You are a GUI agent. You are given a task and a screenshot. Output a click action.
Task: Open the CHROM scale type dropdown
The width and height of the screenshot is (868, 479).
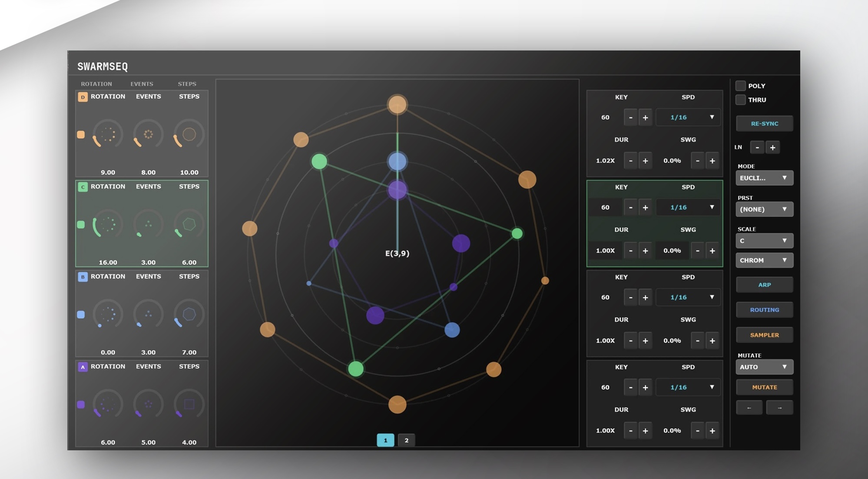coord(764,260)
